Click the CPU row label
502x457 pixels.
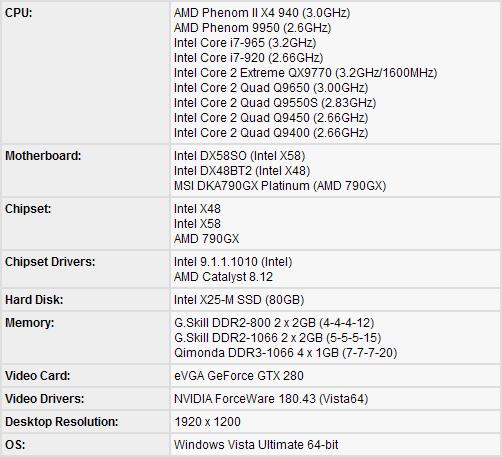click(x=19, y=13)
